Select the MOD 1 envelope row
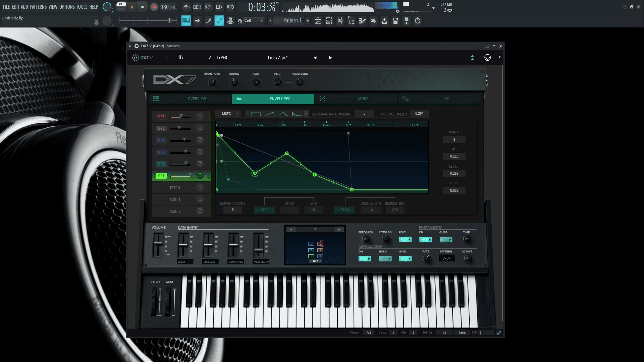This screenshot has height=362, width=644. 181,199
